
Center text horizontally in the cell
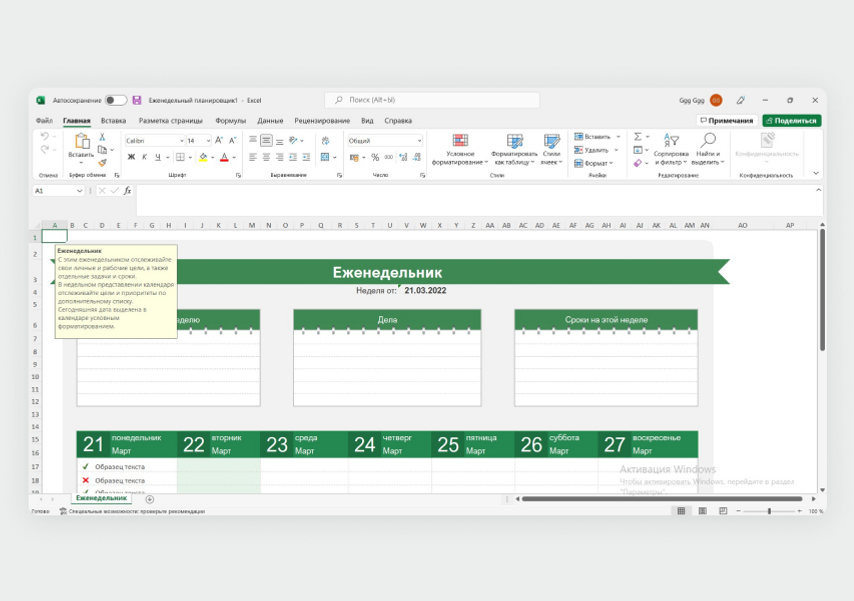pyautogui.click(x=266, y=157)
